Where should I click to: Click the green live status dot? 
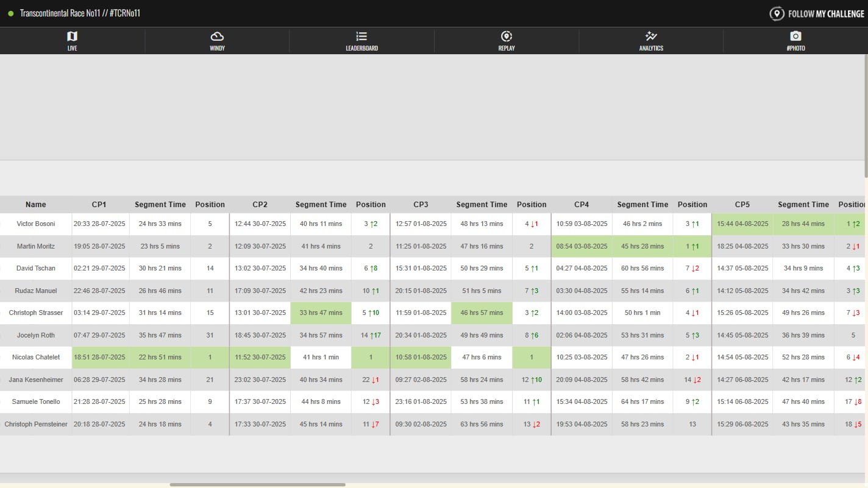coord(11,13)
